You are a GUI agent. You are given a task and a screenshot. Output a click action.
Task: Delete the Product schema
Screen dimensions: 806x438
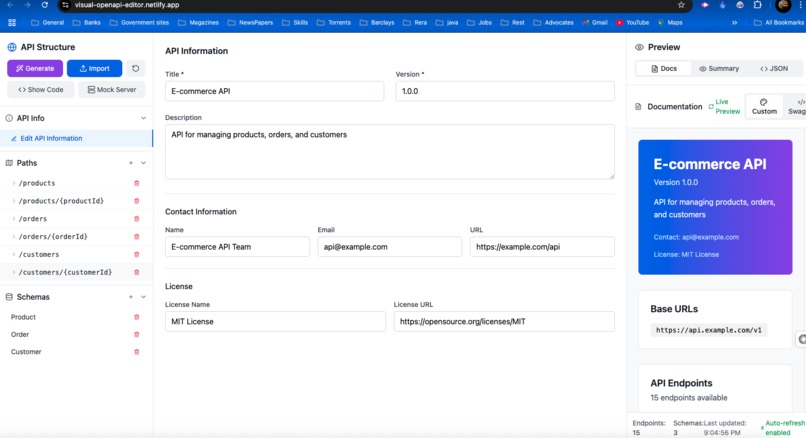tap(137, 317)
